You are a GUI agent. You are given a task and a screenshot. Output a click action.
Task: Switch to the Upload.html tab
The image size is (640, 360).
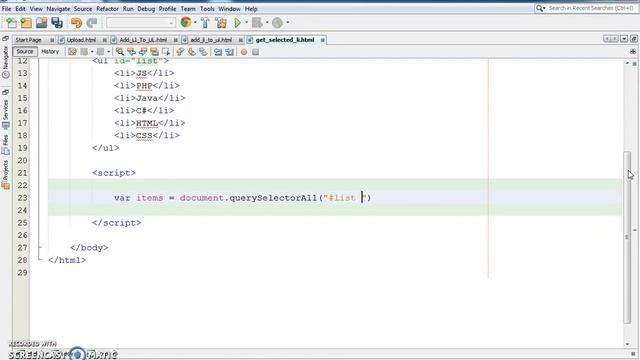[81, 40]
